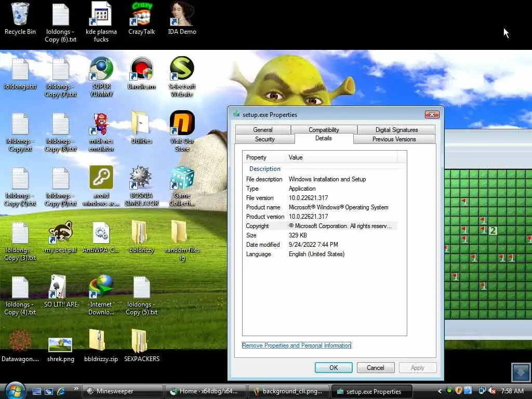The width and height of the screenshot is (532, 399).
Task: Click the Value column header
Action: coord(342,157)
